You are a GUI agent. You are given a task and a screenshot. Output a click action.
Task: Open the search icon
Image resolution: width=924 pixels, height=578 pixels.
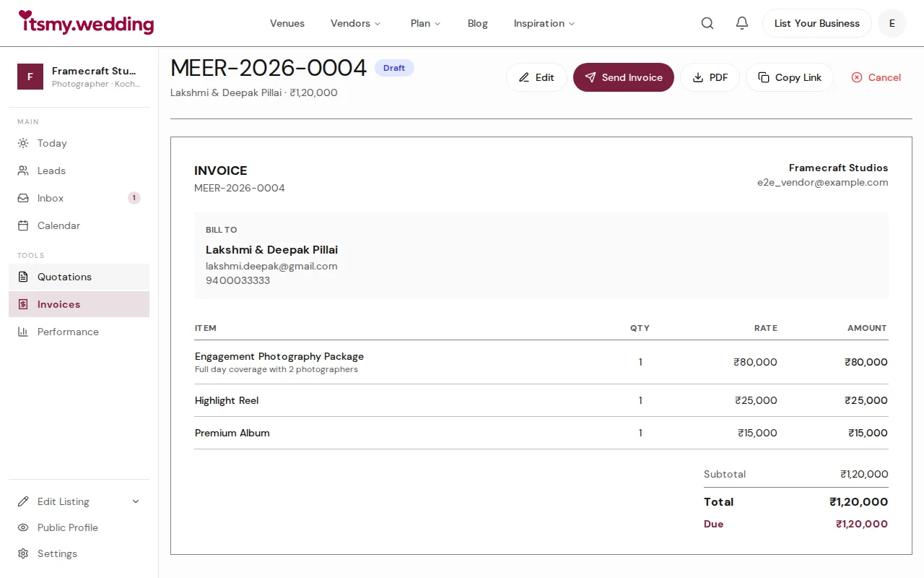point(707,23)
